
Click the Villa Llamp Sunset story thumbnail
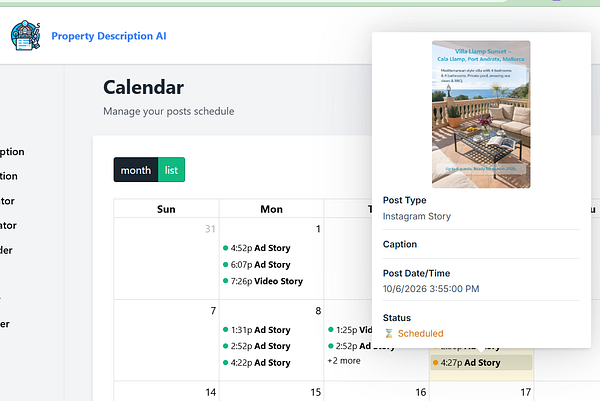[481, 114]
